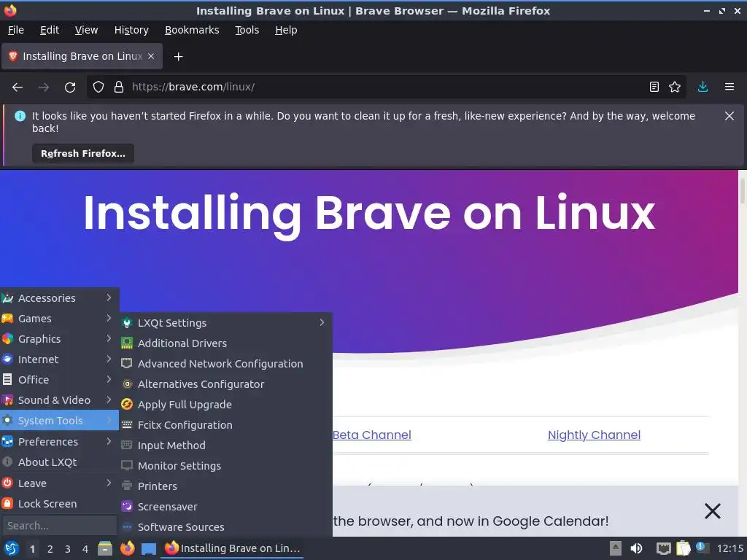The width and height of the screenshot is (747, 560).
Task: Open Advanced Network Configuration
Action: pos(225,364)
